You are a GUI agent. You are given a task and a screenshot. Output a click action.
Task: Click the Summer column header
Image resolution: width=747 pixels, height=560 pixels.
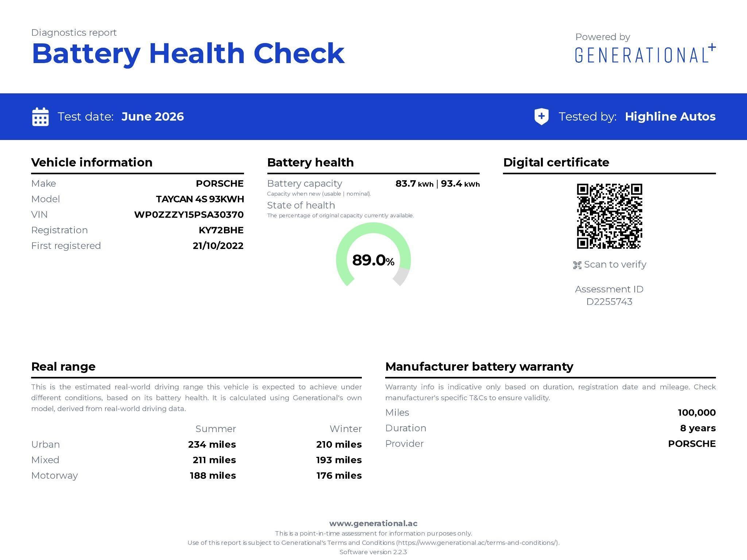coord(216,429)
